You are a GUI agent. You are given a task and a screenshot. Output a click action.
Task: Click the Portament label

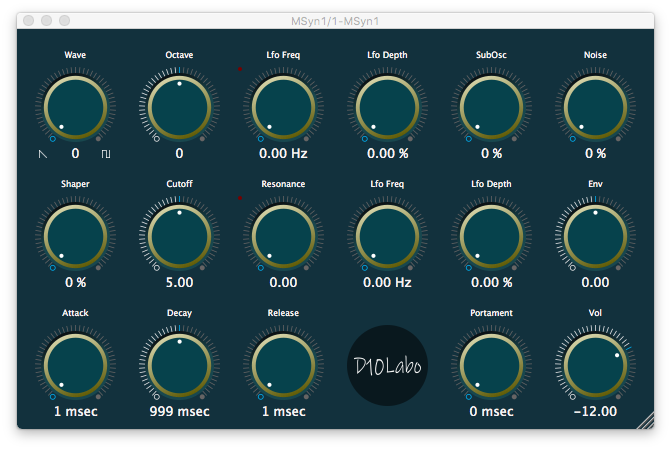click(491, 313)
